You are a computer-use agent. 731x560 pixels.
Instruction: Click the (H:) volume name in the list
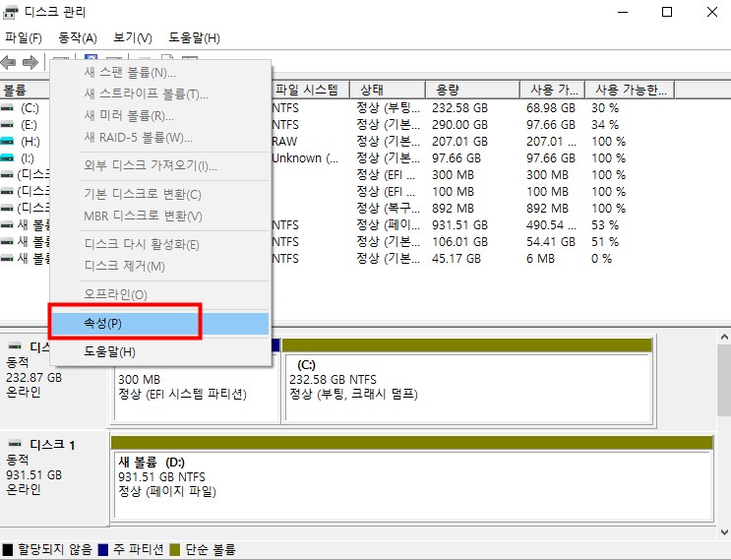pos(30,142)
